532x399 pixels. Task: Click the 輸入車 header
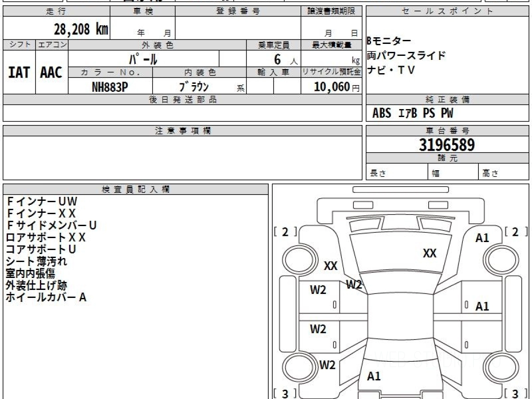(274, 72)
